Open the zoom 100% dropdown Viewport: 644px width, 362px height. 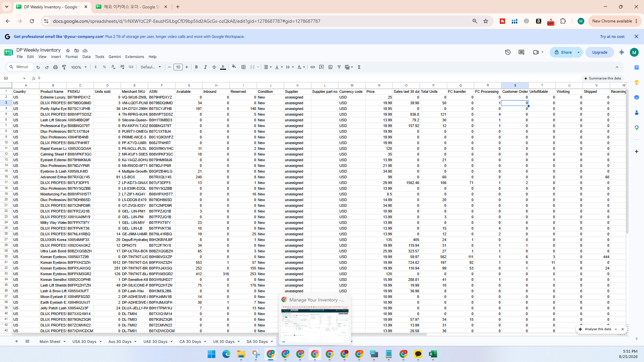pos(79,67)
